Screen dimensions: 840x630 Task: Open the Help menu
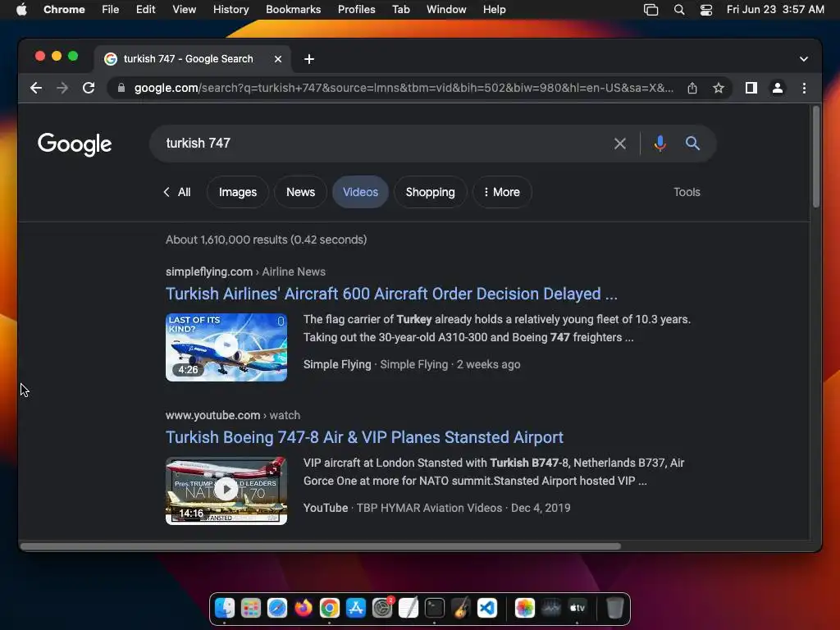click(x=494, y=9)
